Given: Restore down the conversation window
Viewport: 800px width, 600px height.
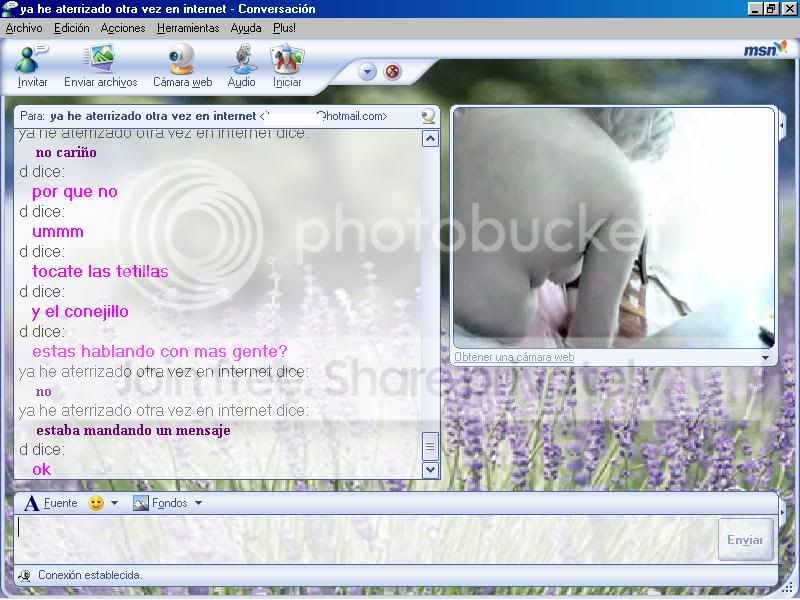Looking at the screenshot, I should (771, 9).
